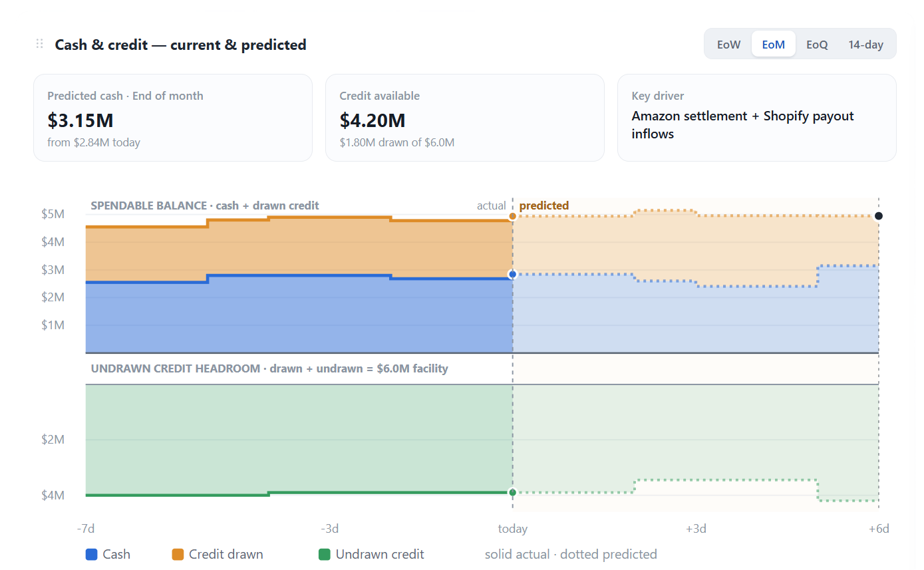Viewport: 924px width, 570px height.
Task: Click the green undrawn credit marker at today
Action: coord(512,492)
